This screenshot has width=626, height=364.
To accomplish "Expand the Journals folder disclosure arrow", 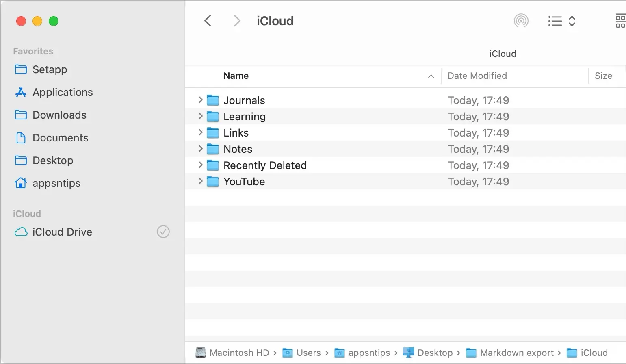I will 200,100.
